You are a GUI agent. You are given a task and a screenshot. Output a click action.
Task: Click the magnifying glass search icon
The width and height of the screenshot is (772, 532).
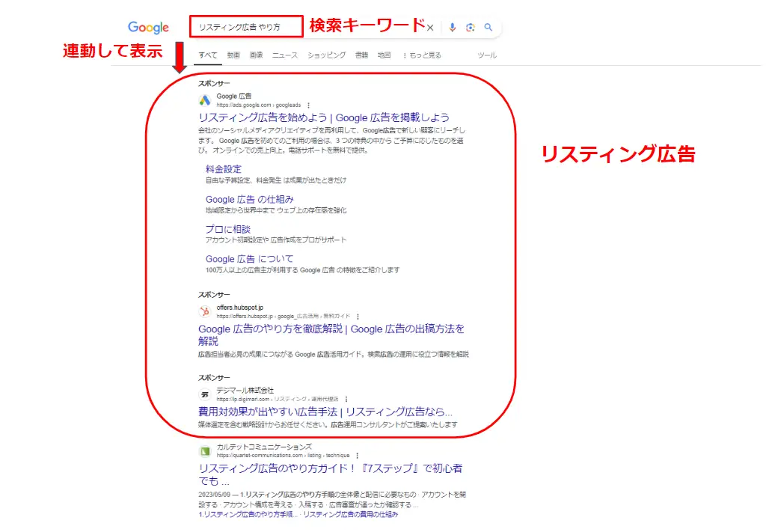488,27
